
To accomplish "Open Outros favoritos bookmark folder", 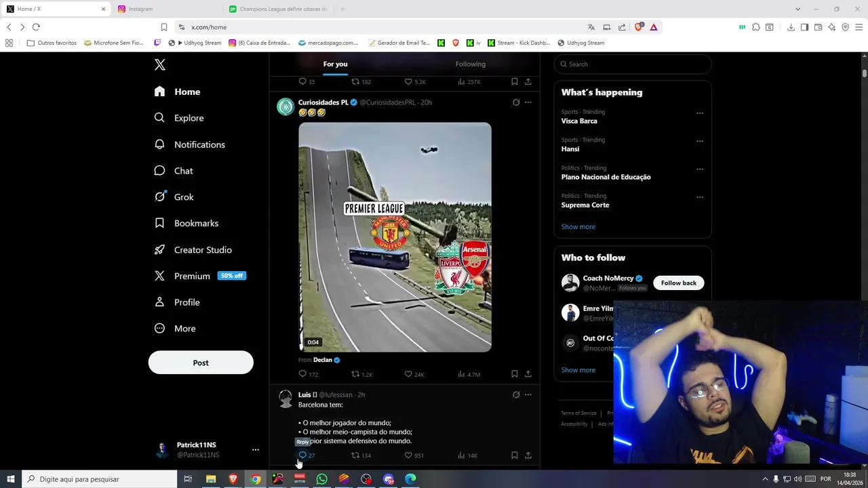I will [x=52, y=43].
